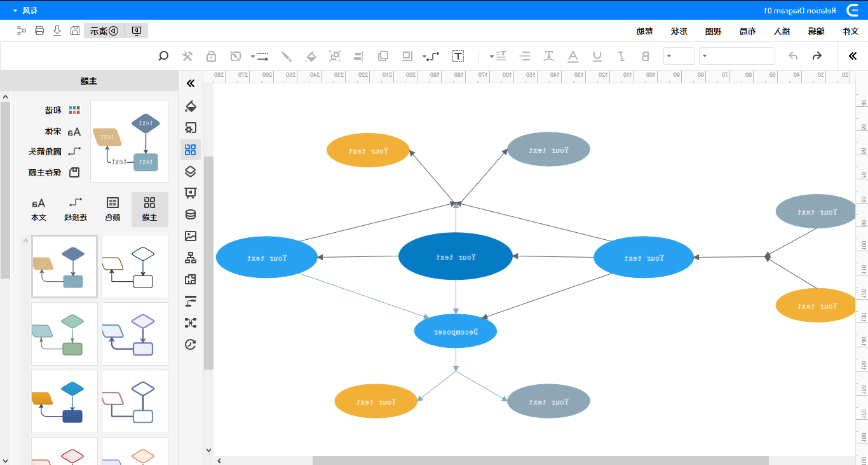Open the presentation slides sidebar icon
Image resolution: width=868 pixels, height=465 pixels.
[x=190, y=193]
